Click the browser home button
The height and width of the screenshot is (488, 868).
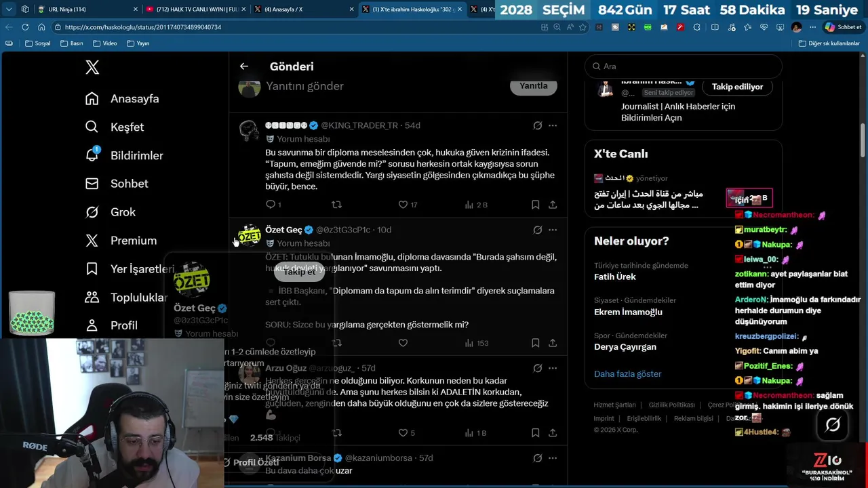(x=41, y=27)
